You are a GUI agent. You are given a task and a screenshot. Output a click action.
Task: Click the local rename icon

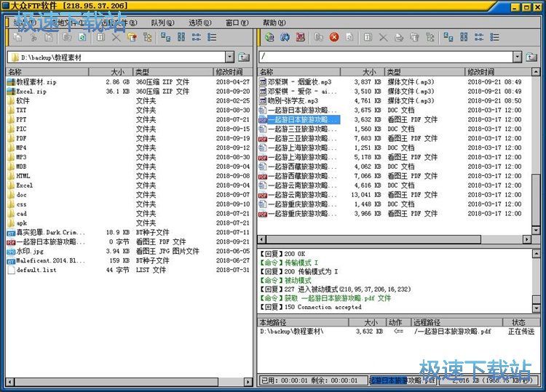click(100, 37)
